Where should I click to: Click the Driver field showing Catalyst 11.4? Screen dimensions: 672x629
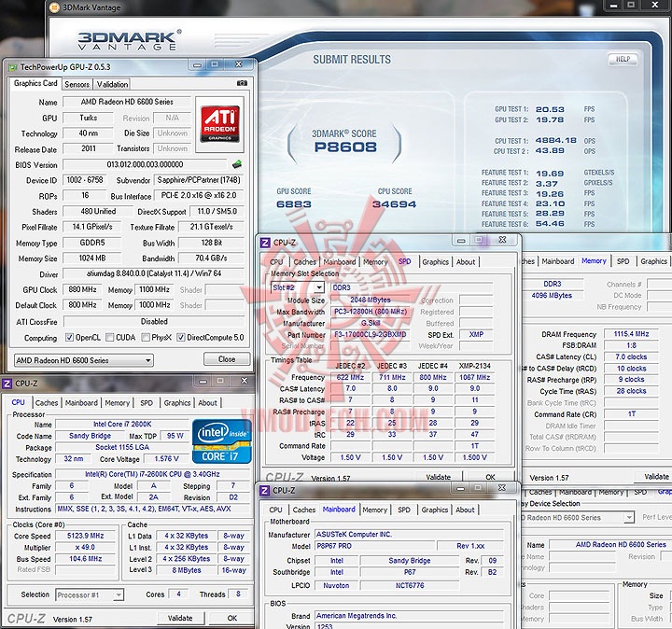tap(153, 273)
